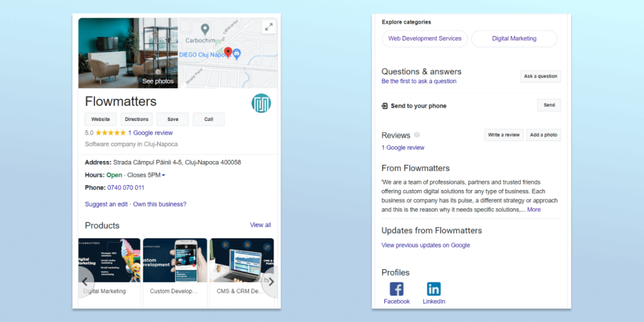
Task: Click View previous updates on Google
Action: point(426,245)
